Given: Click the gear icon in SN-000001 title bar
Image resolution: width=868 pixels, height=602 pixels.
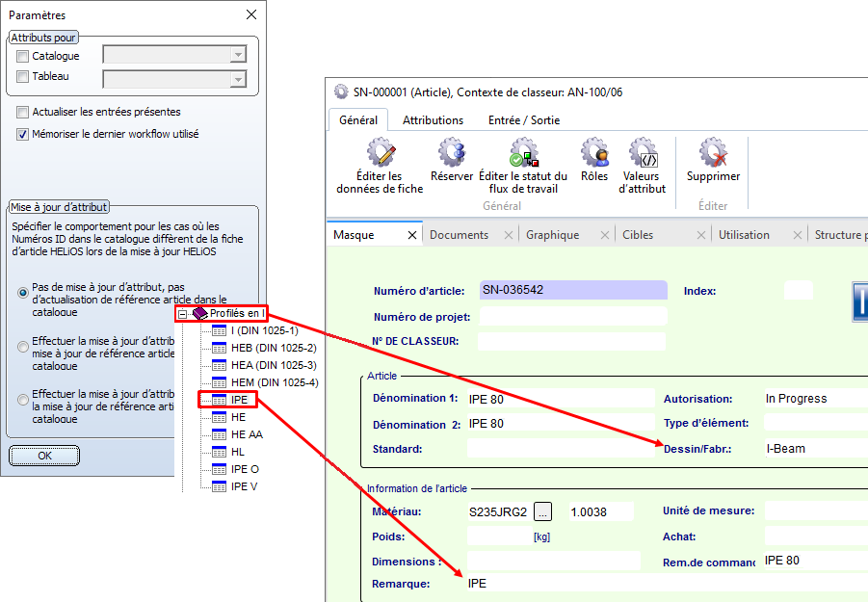Looking at the screenshot, I should (x=341, y=92).
